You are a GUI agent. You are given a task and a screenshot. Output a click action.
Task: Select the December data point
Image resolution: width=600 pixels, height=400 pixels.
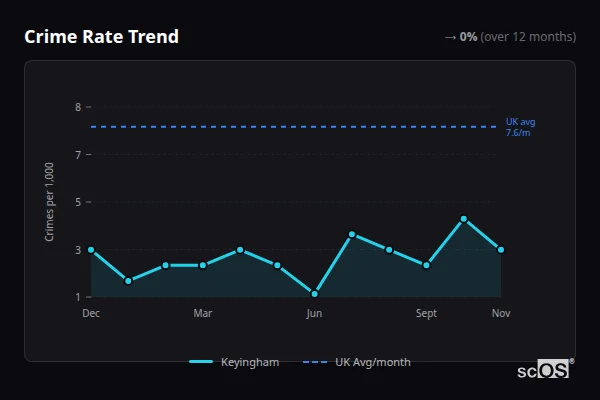click(x=91, y=250)
